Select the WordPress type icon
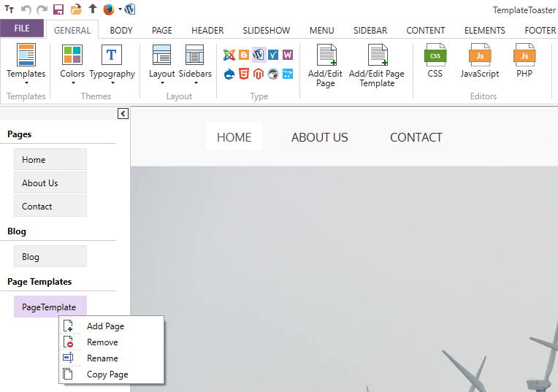 [259, 55]
